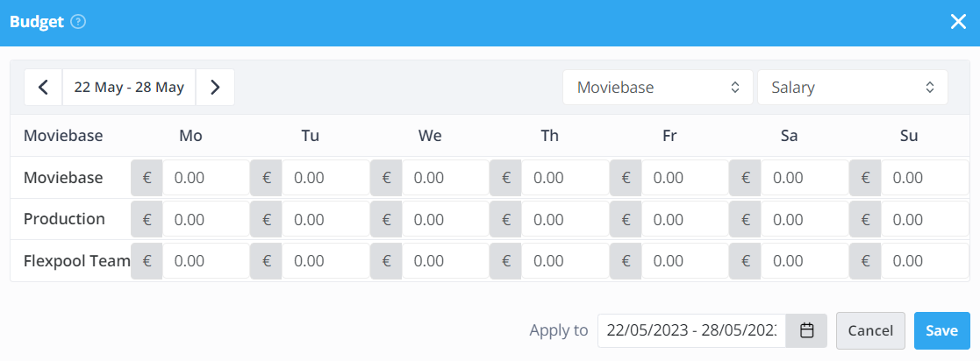Select Moviebase Saturday budget amount field
This screenshot has width=980, height=361.
(x=805, y=178)
